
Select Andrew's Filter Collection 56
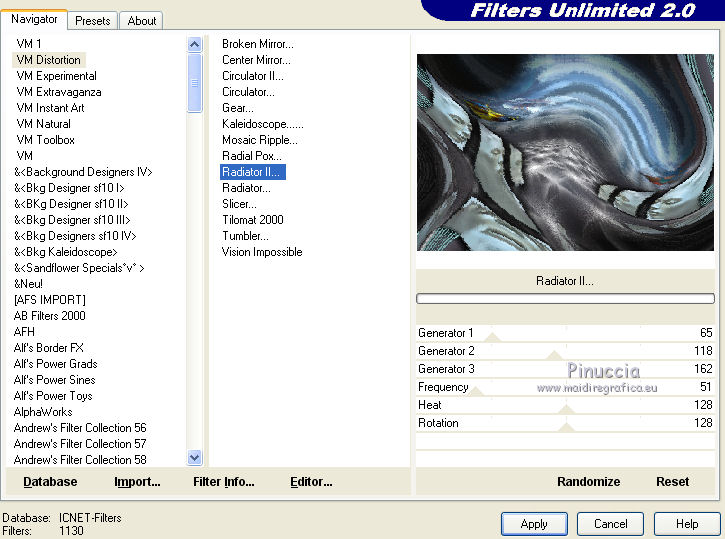coord(80,428)
